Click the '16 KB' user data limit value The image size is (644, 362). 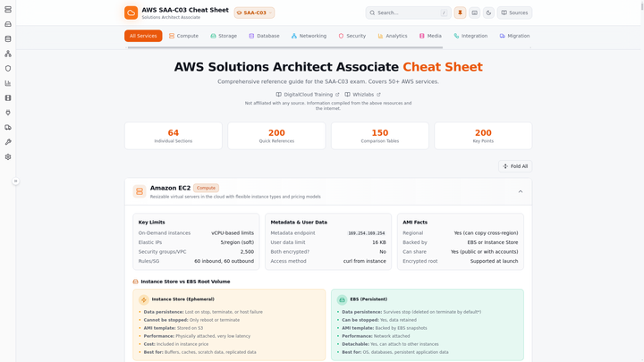pos(379,242)
